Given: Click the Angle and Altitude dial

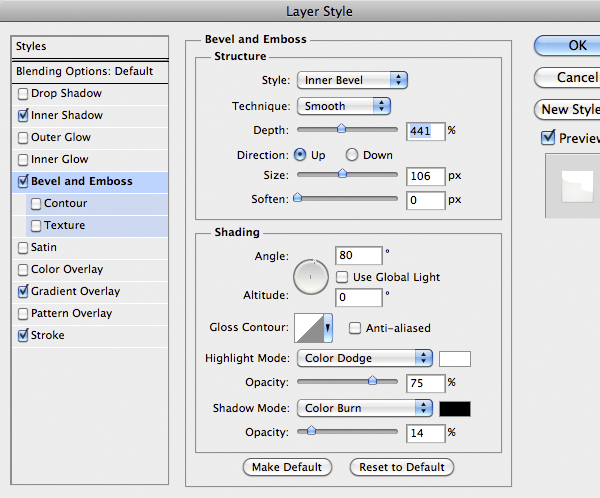Looking at the screenshot, I should click(313, 277).
